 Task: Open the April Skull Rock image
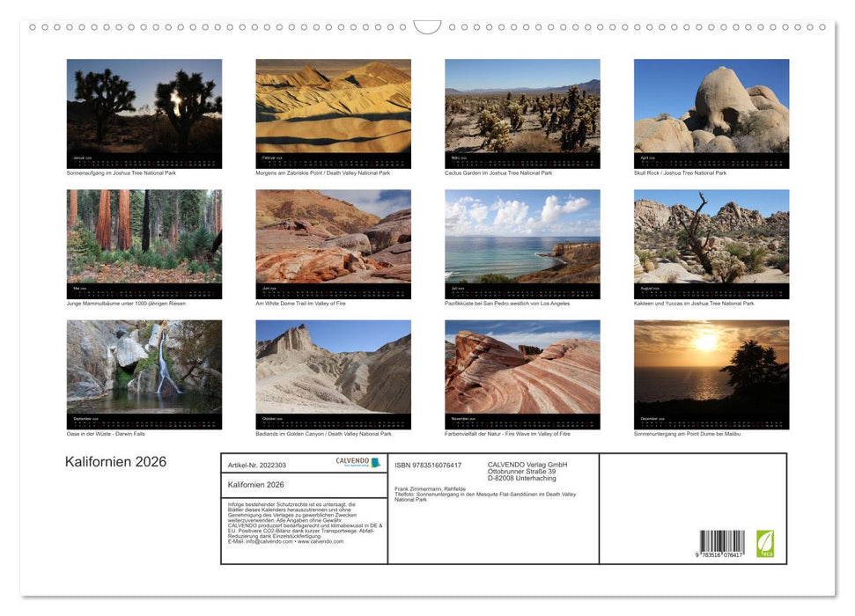coord(711,110)
